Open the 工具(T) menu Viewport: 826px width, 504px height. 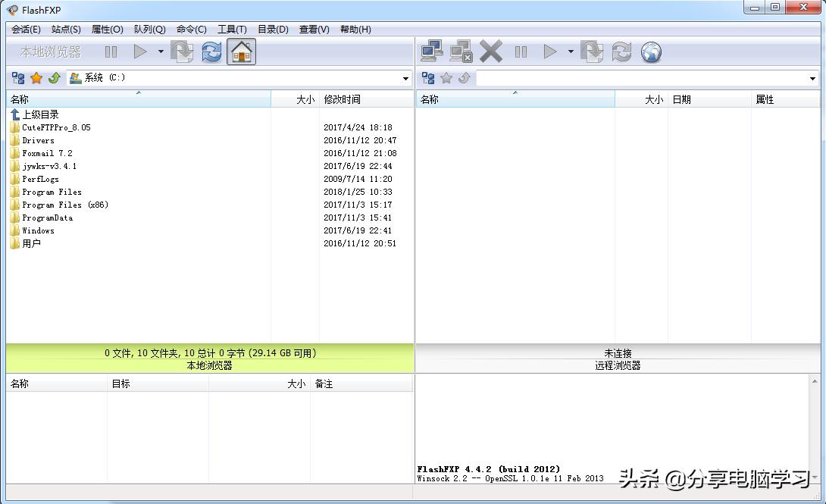231,30
